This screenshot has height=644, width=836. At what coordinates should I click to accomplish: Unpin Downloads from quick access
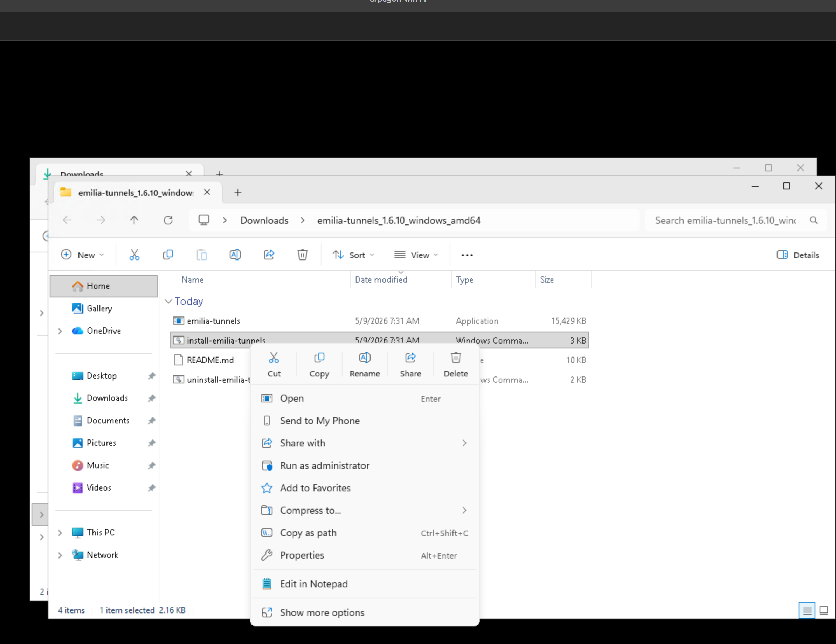coord(152,398)
